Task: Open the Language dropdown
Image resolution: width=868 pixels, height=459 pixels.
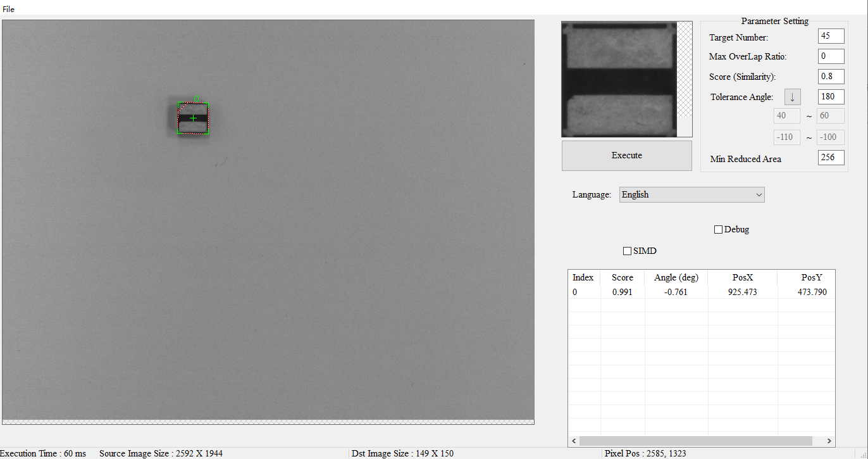Action: coord(691,195)
